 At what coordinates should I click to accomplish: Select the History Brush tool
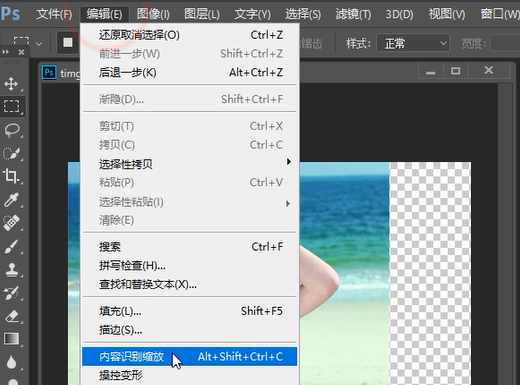coord(11,293)
